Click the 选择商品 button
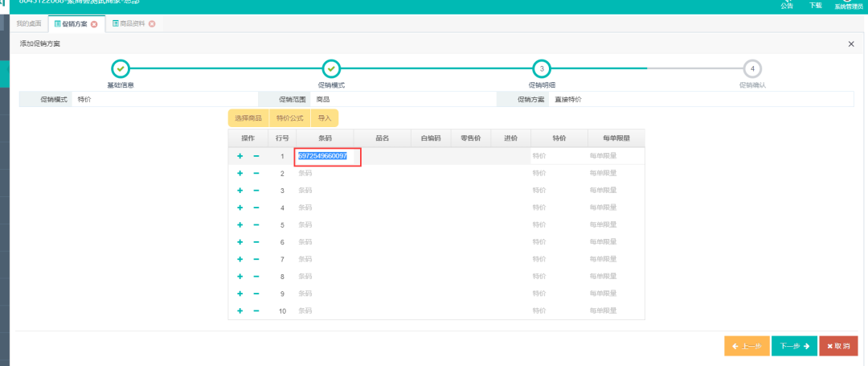 (248, 118)
